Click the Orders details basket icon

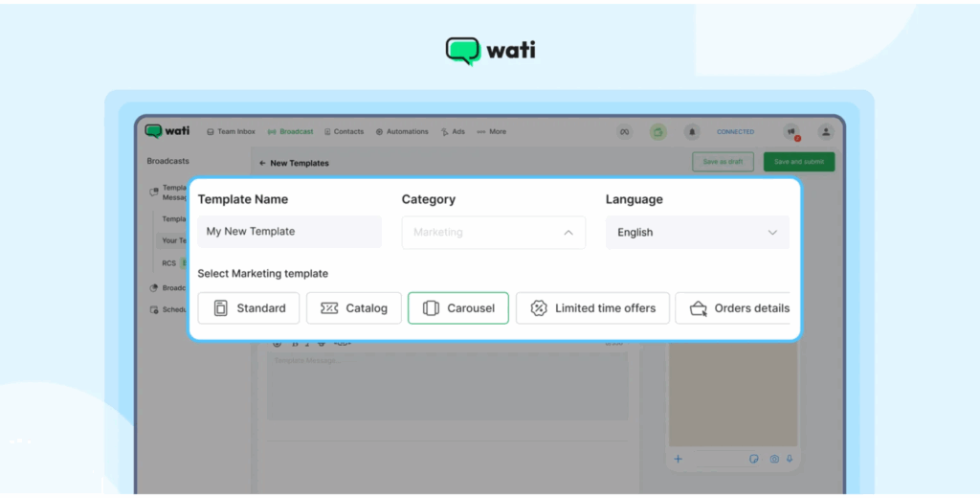click(x=698, y=308)
